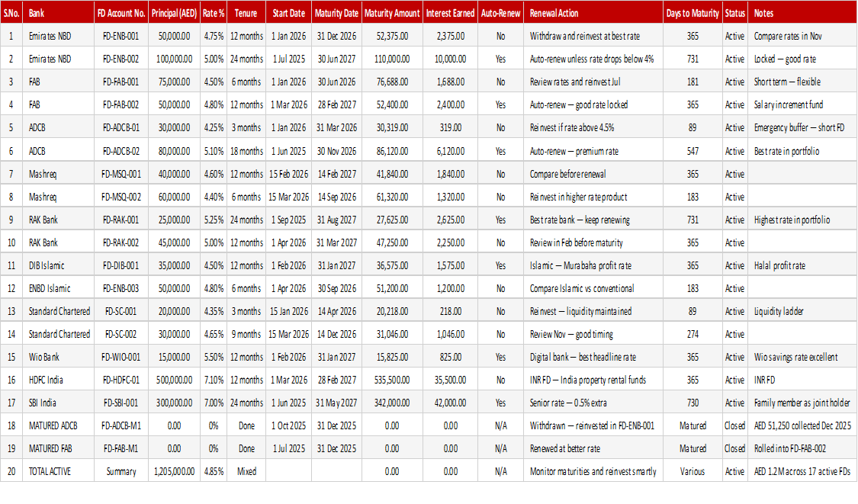The image size is (858, 504).
Task: Click total principal 1,205,000.00
Action: [174, 472]
